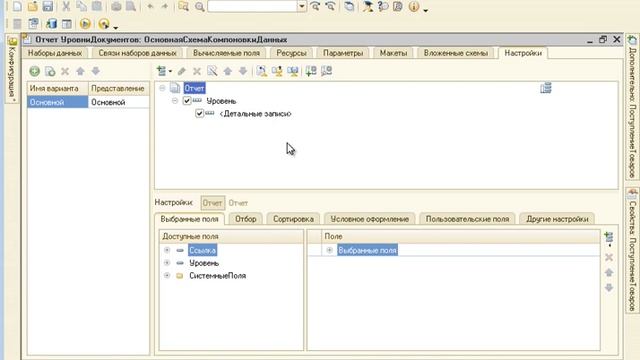Switch to the Пользовательские поля tab
Screen dimensions: 640x360
467,219
